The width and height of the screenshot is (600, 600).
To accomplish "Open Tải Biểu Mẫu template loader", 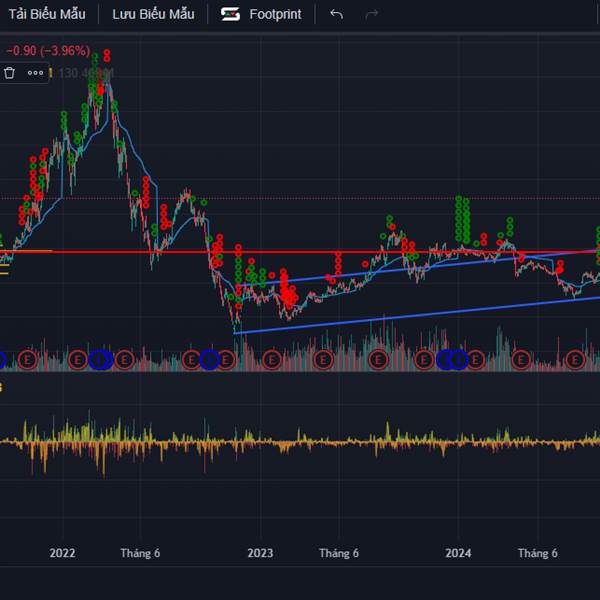I will coord(47,14).
